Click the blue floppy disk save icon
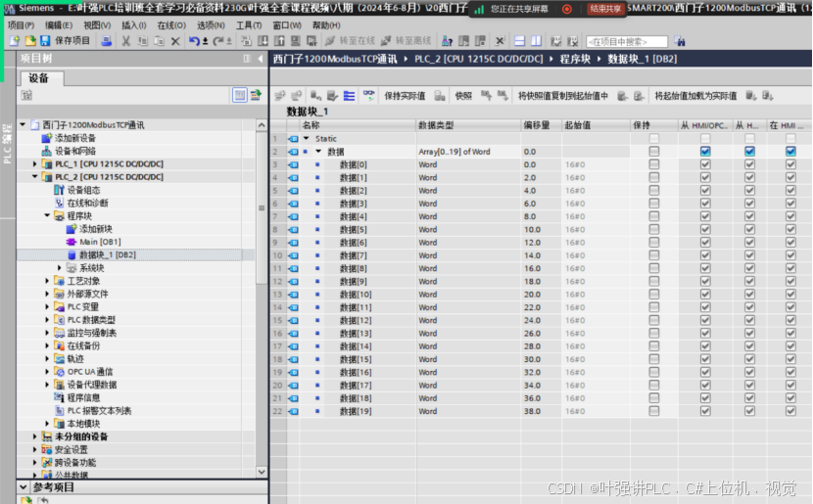Viewport: 813px width, 504px height. pos(45,41)
